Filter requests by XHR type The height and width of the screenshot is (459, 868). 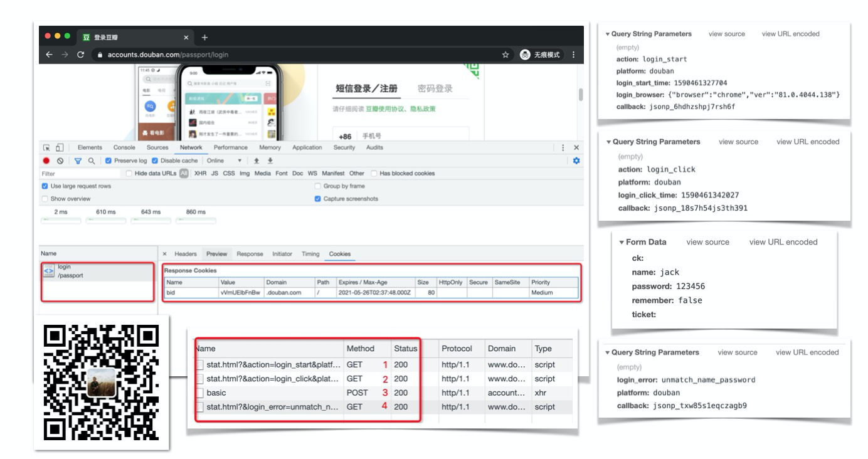(x=200, y=173)
